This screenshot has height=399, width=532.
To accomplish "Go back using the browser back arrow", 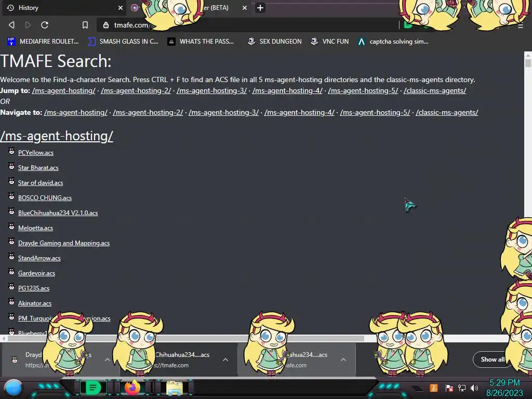I will 11,25.
